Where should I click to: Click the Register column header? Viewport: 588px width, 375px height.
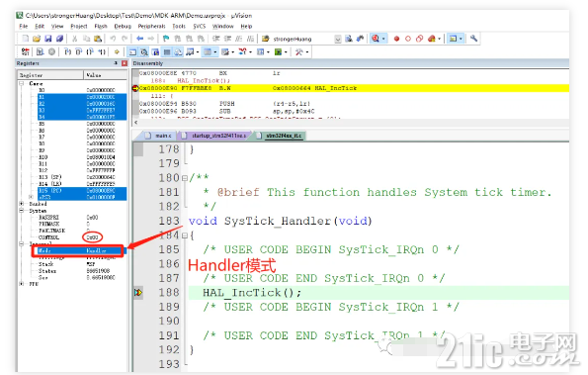click(x=50, y=75)
